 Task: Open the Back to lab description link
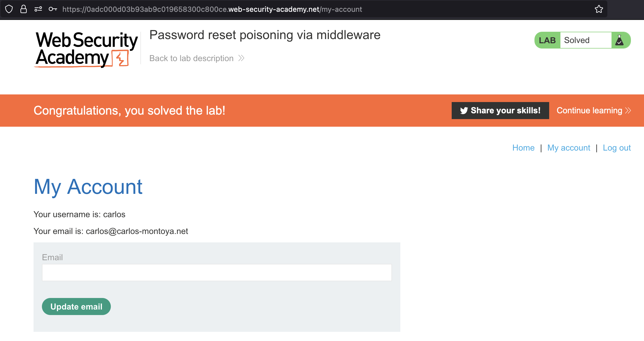(x=191, y=58)
